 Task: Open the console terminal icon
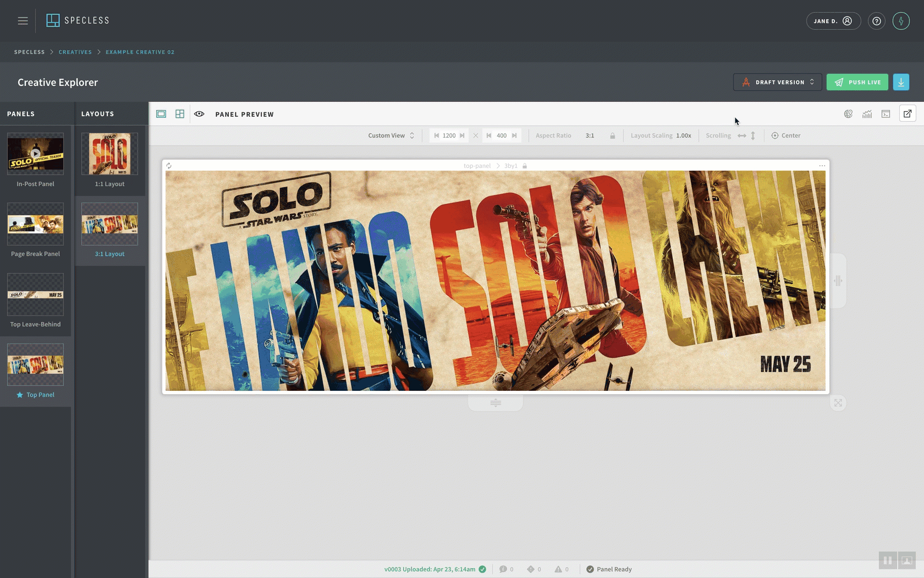coord(886,114)
